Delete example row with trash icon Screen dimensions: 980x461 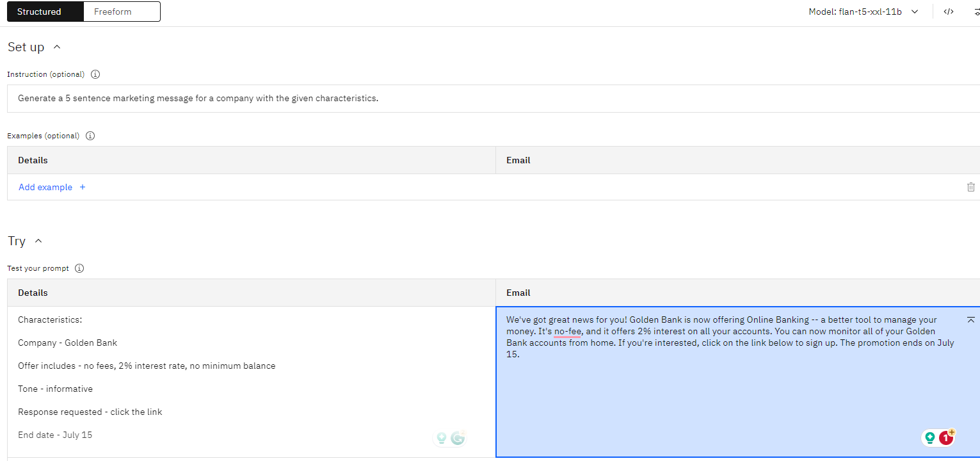[x=971, y=187]
